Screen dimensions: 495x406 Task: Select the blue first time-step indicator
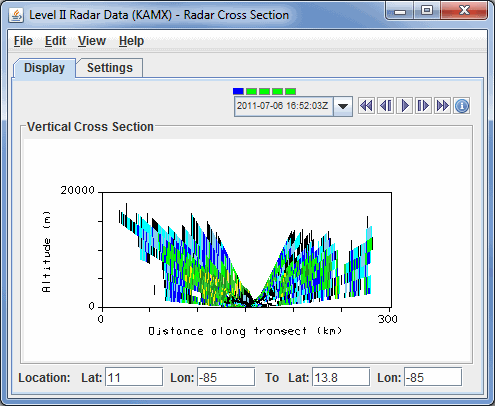tap(238, 91)
